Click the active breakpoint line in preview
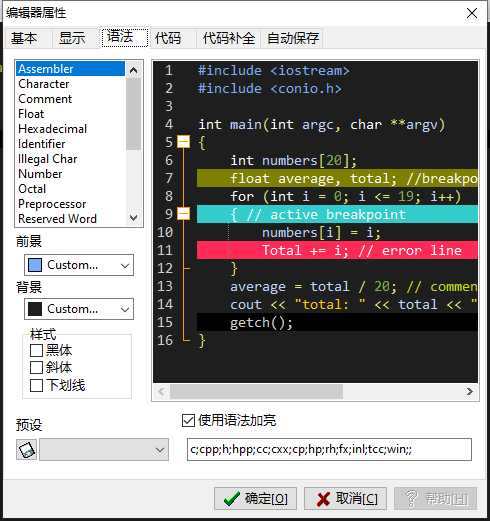490x521 pixels. (x=337, y=214)
